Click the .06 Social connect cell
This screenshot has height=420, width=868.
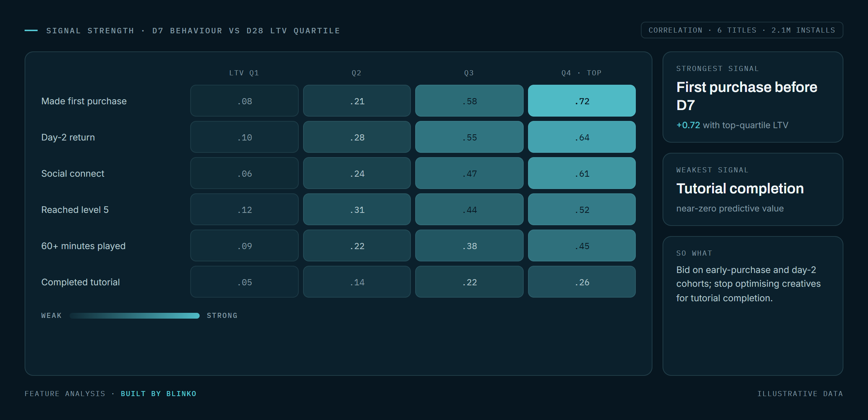pos(244,173)
